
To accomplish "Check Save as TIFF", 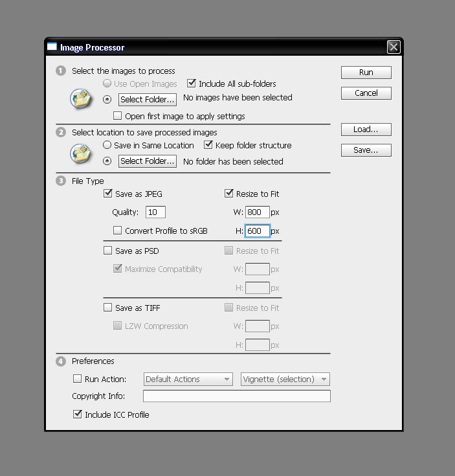I will point(107,308).
